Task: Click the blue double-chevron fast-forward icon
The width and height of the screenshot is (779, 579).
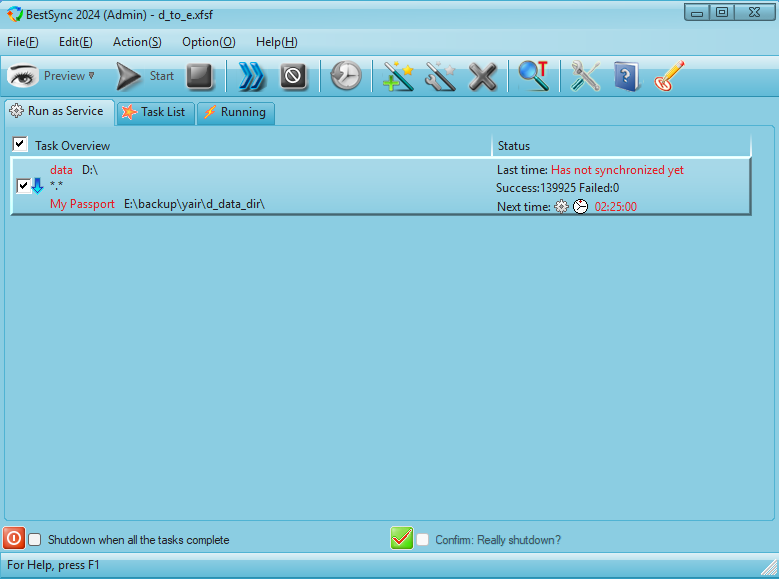Action: pos(251,77)
